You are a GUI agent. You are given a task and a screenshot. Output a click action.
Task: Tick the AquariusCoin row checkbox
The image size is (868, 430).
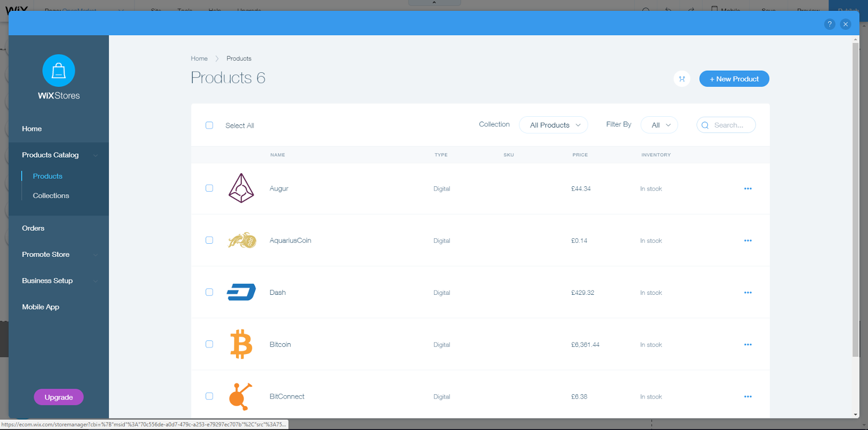209,241
